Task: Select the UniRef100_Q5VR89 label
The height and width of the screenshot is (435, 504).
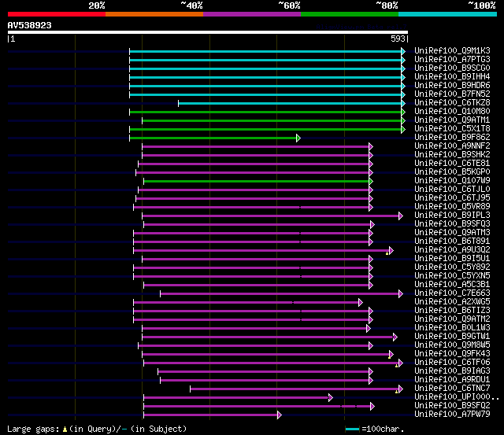Action: click(x=452, y=207)
